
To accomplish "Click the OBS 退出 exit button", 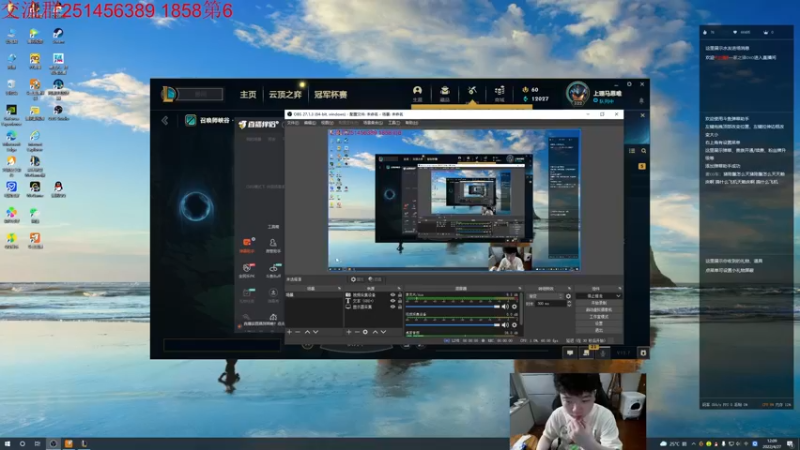I will tap(598, 330).
